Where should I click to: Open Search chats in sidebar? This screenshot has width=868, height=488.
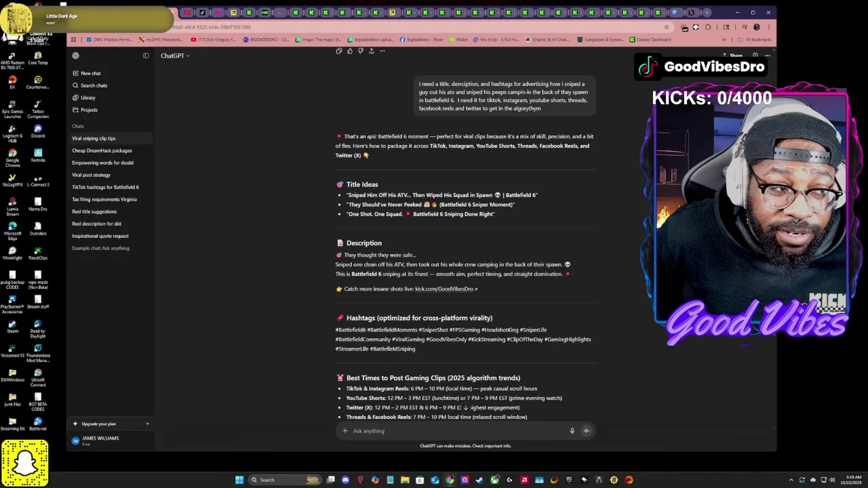(89, 85)
